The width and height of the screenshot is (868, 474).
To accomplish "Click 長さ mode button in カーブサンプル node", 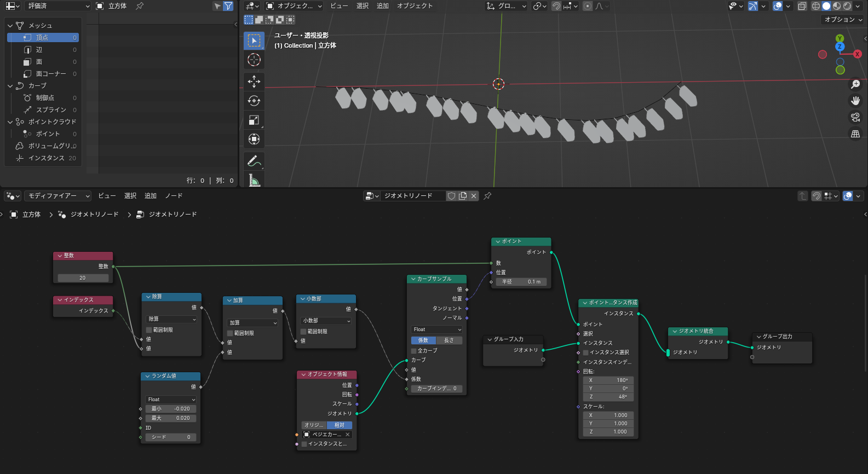I will pyautogui.click(x=449, y=340).
